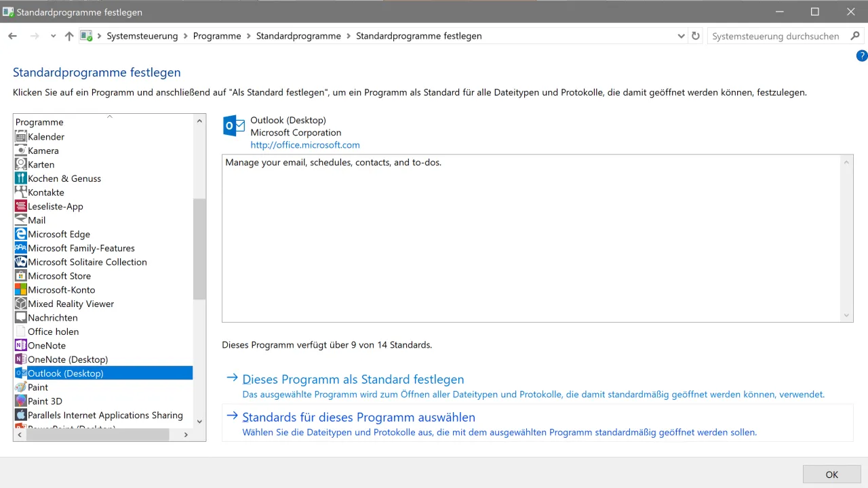Image resolution: width=868 pixels, height=488 pixels.
Task: Click the Programme breadcrumb
Action: click(x=217, y=36)
